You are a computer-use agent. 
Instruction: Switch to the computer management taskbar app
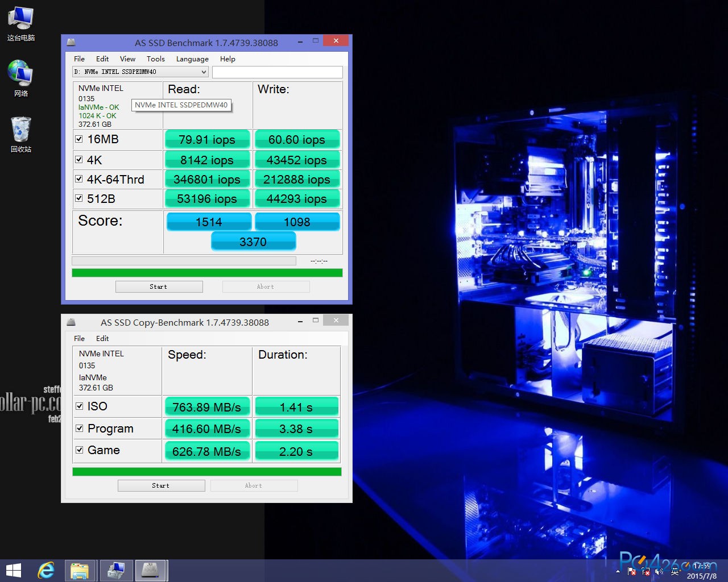point(117,571)
